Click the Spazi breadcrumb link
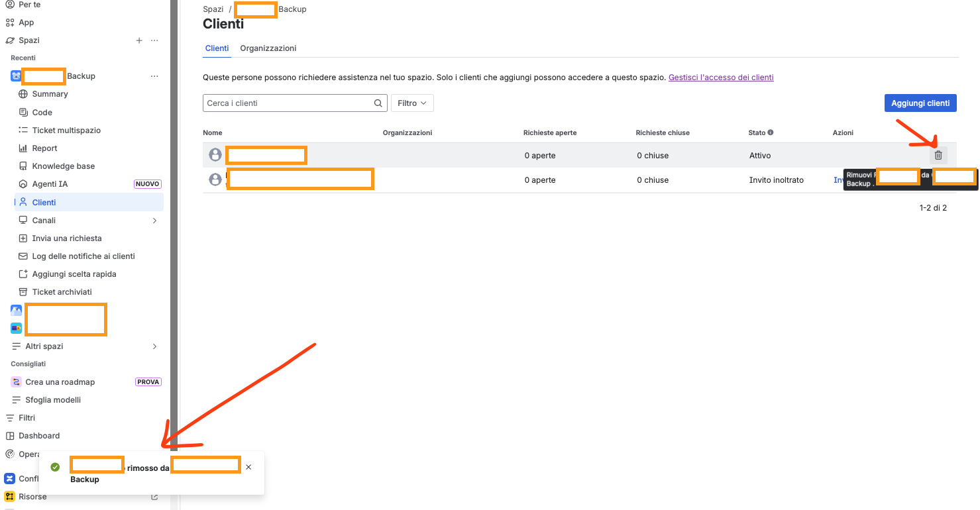The image size is (980, 510). [x=213, y=9]
